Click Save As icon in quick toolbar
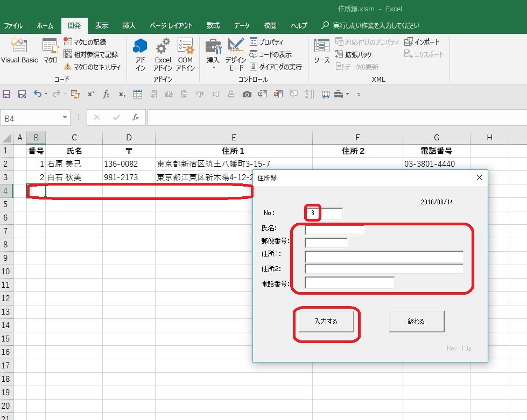 pyautogui.click(x=22, y=94)
